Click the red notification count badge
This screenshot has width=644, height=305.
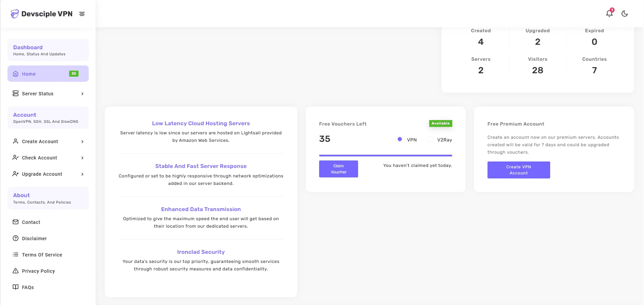click(x=612, y=10)
